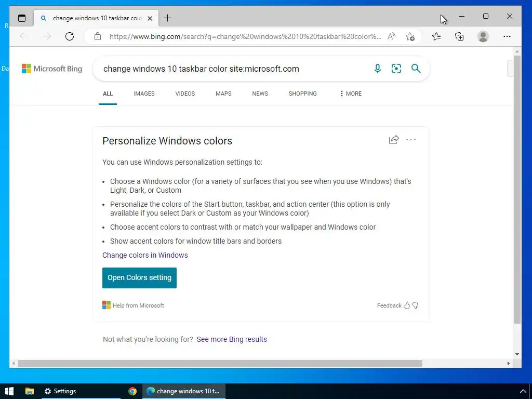Image resolution: width=532 pixels, height=399 pixels.
Task: Open card options ellipsis menu
Action: [411, 139]
